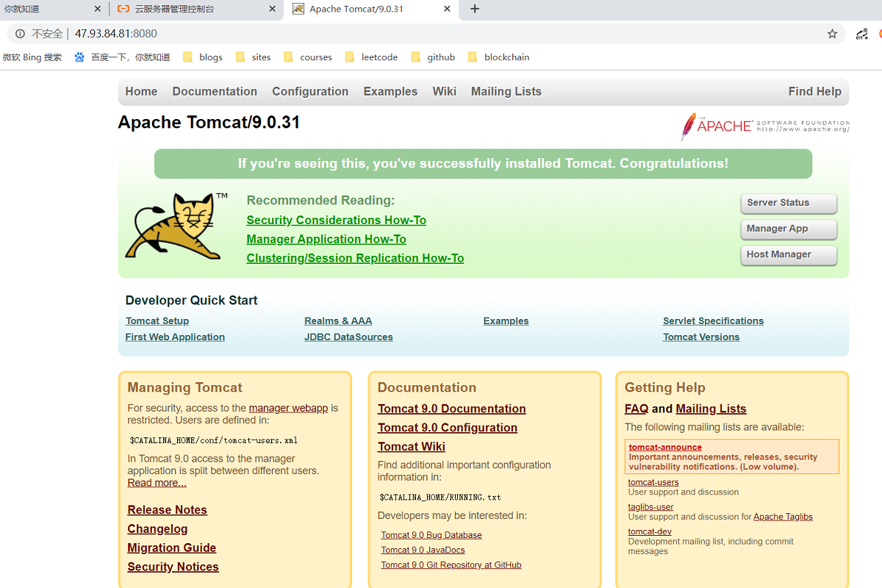This screenshot has height=588, width=882.
Task: Open Tomcat 9.0 Documentation link
Action: pos(451,409)
